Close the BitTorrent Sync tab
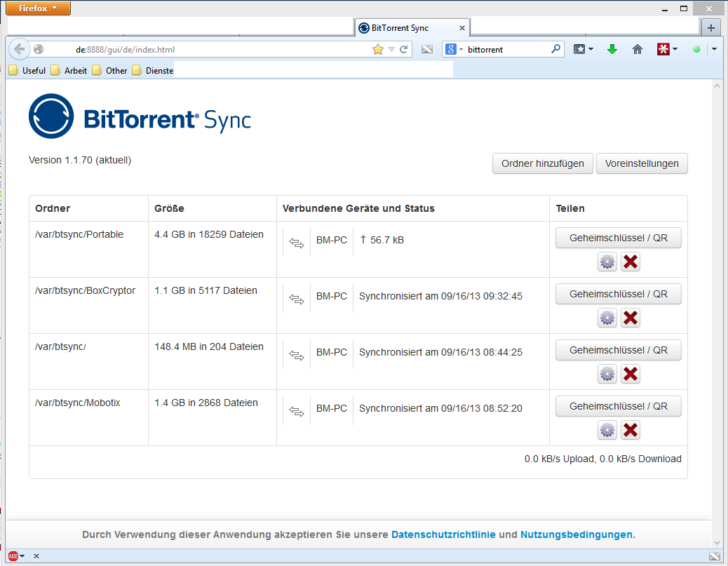 point(462,28)
